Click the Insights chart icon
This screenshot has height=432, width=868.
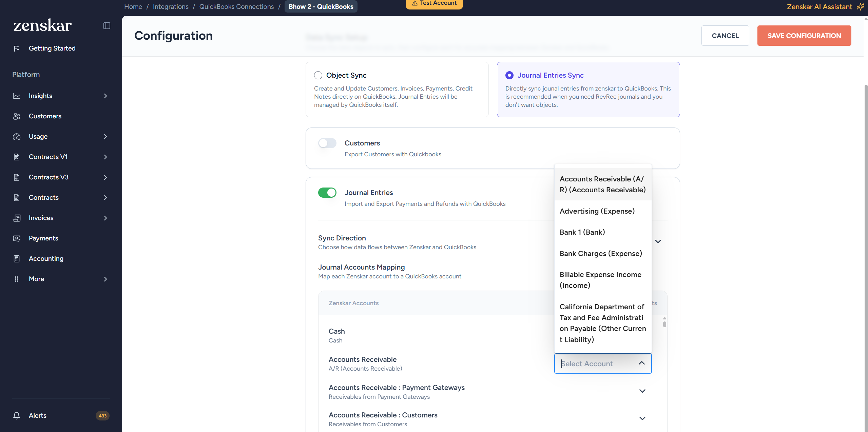pyautogui.click(x=17, y=96)
